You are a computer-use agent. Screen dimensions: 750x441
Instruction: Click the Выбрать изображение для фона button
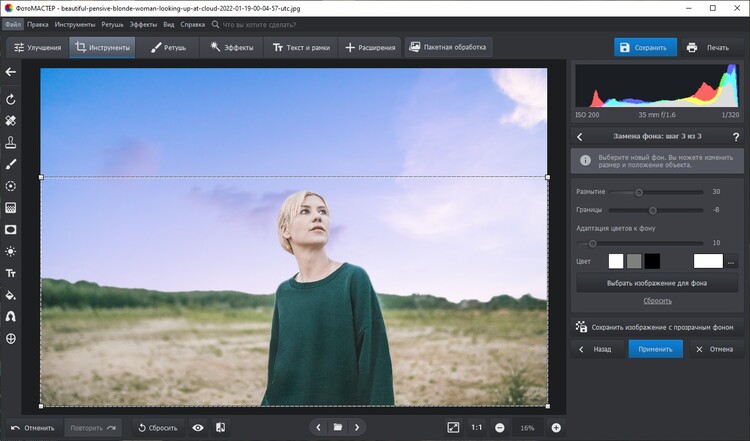tap(657, 283)
